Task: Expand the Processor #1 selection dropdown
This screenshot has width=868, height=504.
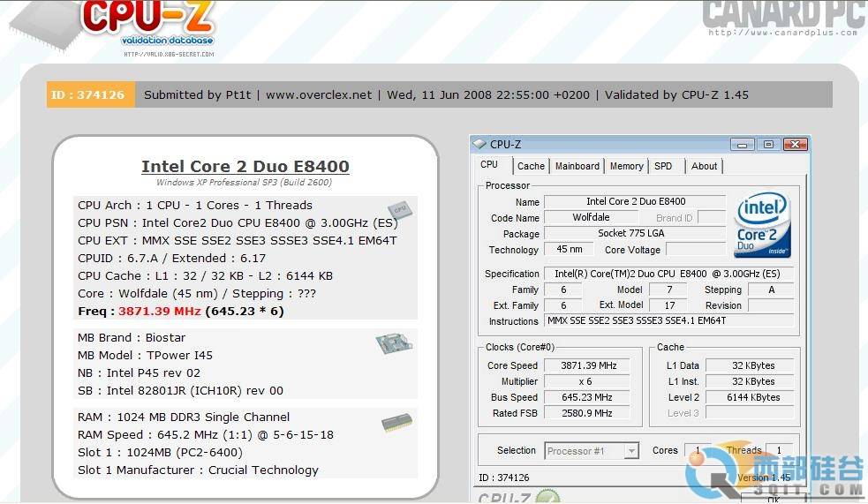Action: coord(631,451)
